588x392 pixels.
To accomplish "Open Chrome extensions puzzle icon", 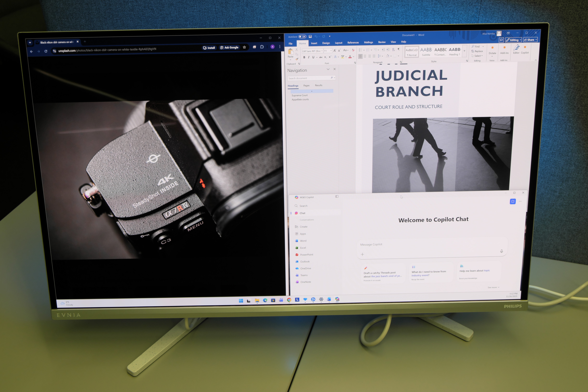I will point(262,47).
